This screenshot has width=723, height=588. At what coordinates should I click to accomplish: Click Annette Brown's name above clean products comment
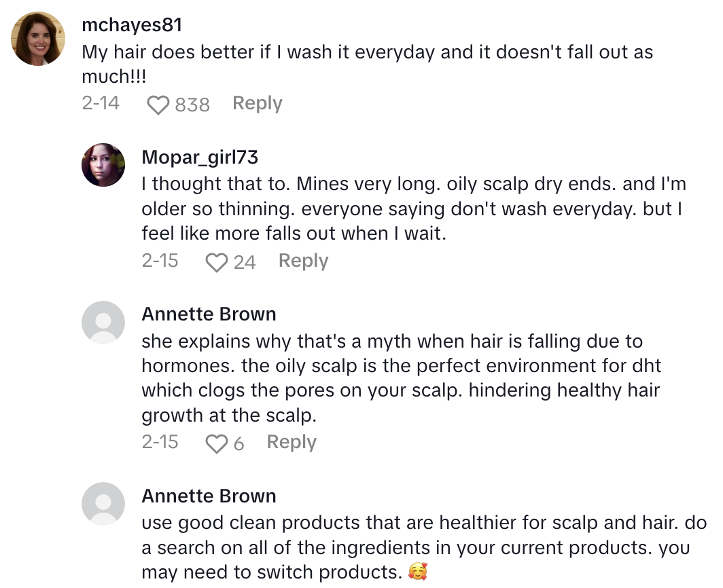(209, 496)
